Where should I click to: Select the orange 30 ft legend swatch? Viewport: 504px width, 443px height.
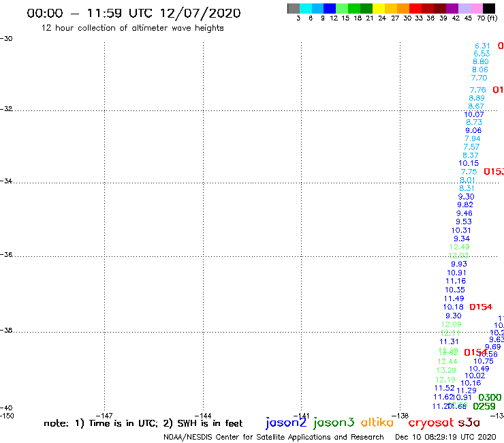403,8
